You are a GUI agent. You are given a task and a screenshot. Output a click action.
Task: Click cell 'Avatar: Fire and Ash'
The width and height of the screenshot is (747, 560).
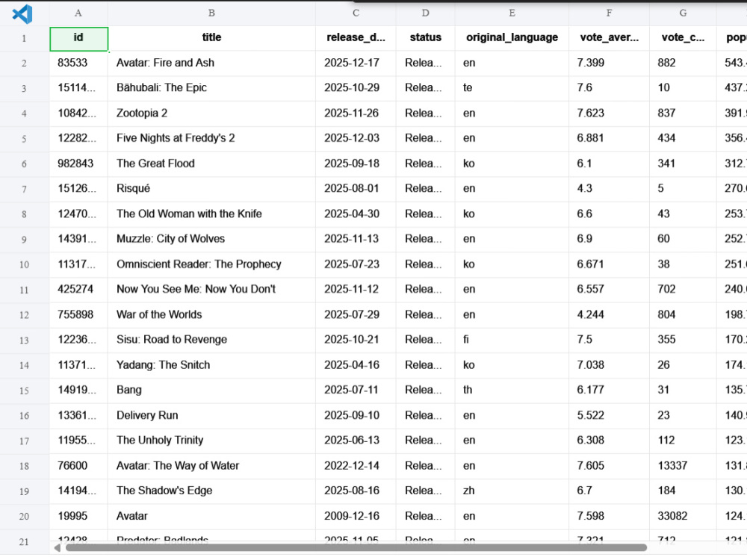(x=211, y=63)
